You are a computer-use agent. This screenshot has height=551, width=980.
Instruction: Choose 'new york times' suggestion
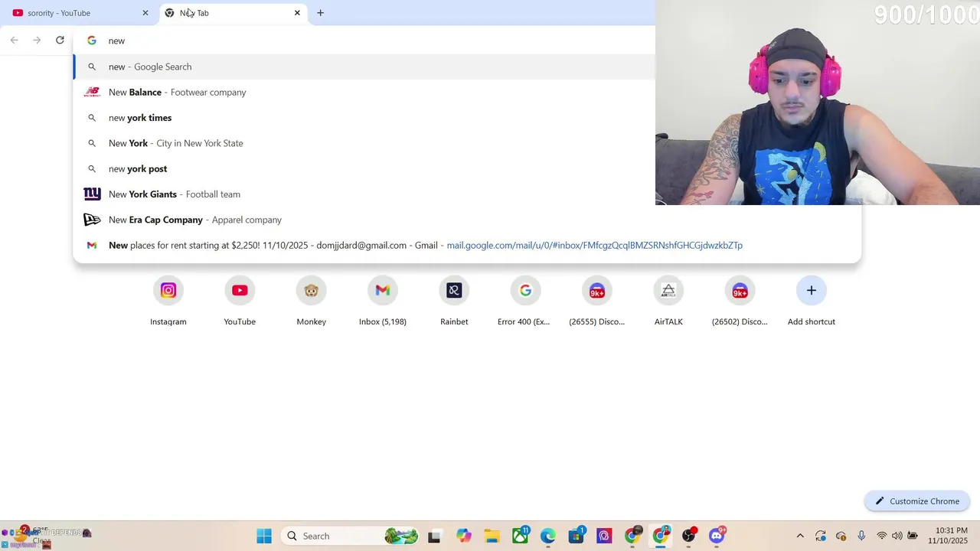[364, 118]
